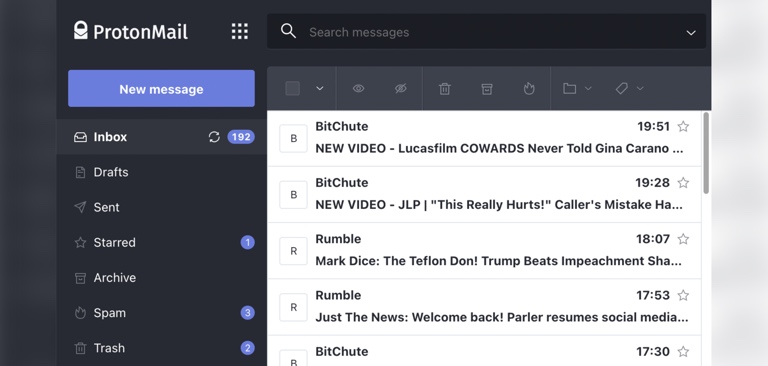Star the 19:51 BitChute email
The width and height of the screenshot is (768, 366).
click(683, 126)
